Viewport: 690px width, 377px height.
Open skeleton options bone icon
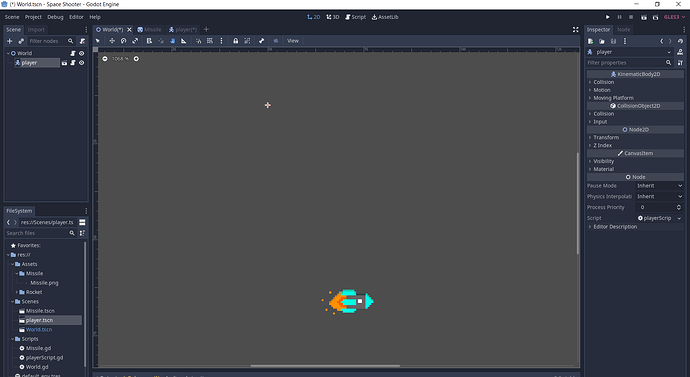pos(261,41)
